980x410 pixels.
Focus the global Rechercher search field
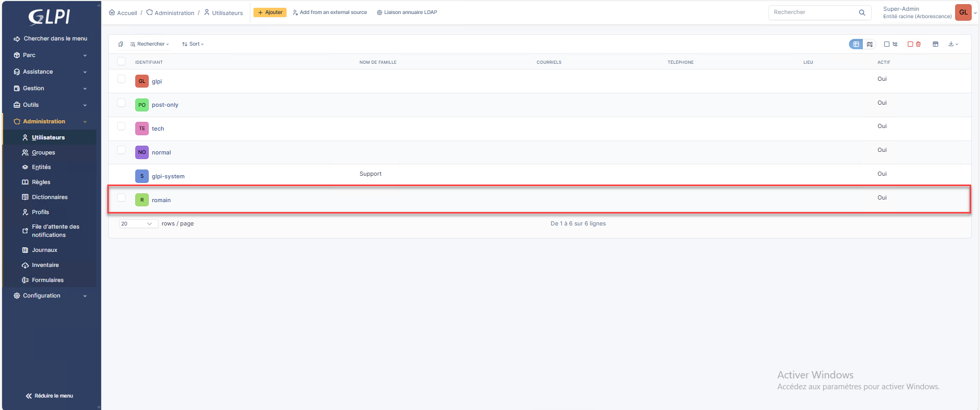tap(813, 12)
